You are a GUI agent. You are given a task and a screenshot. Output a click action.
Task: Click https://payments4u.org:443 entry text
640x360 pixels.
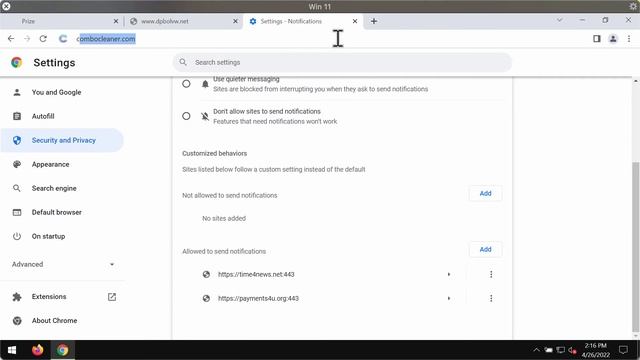pyautogui.click(x=258, y=298)
